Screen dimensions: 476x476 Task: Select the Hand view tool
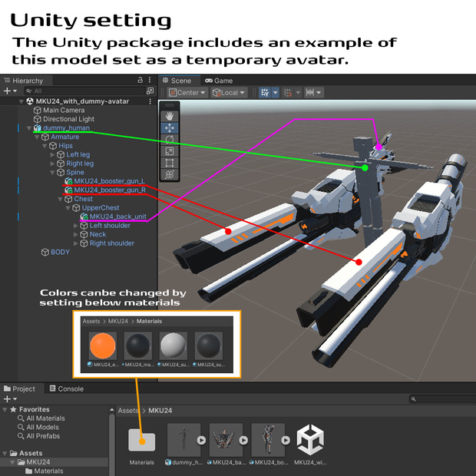170,116
